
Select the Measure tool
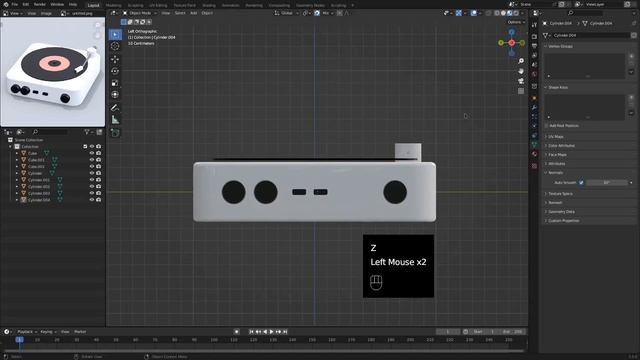click(116, 120)
